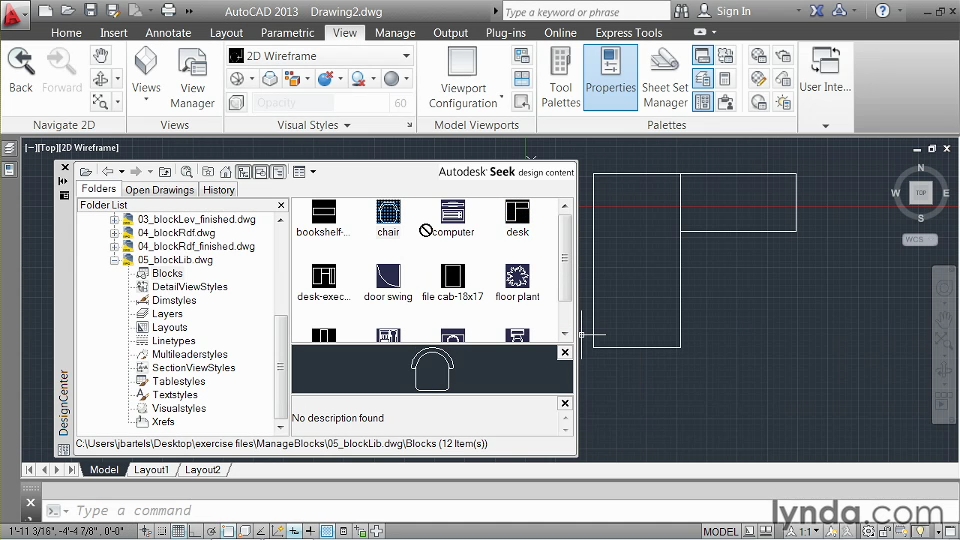The width and height of the screenshot is (960, 540).
Task: Click the Back navigation icon
Action: [x=20, y=70]
